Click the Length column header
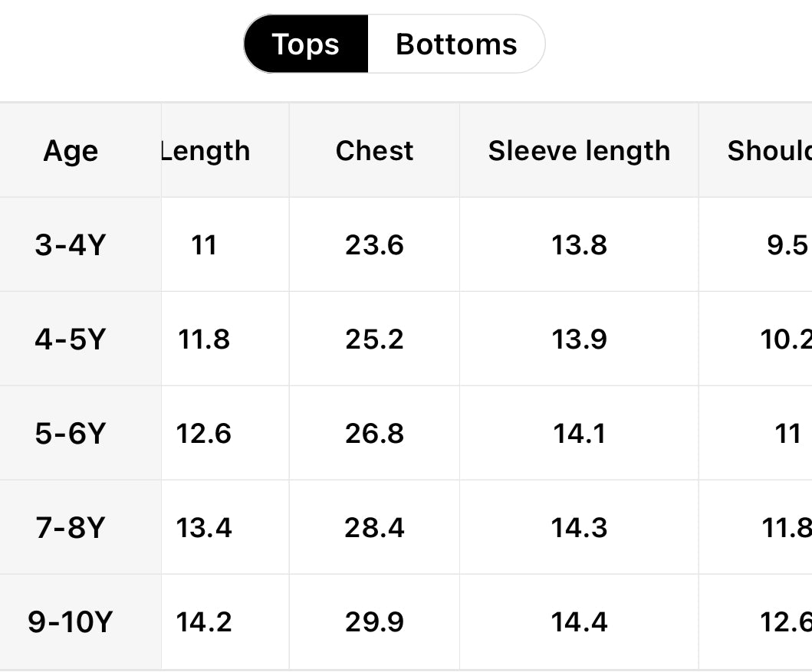 pyautogui.click(x=205, y=151)
